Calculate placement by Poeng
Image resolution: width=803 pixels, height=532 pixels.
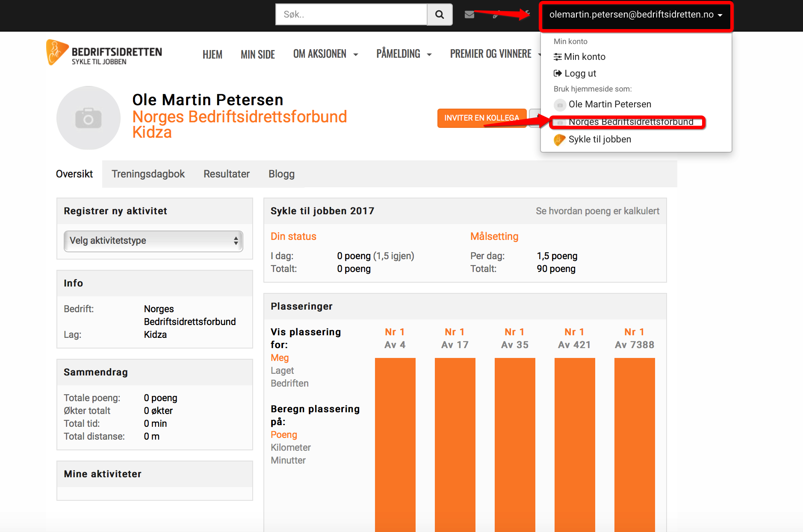284,435
